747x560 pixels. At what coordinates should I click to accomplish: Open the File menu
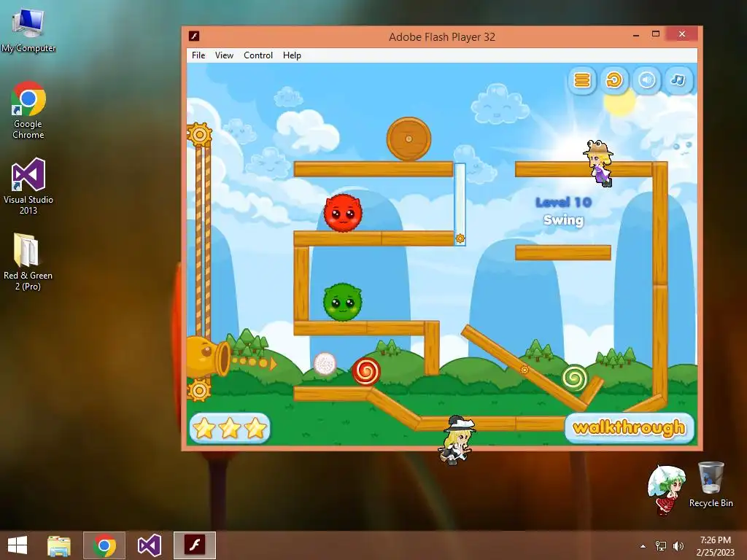pyautogui.click(x=198, y=55)
